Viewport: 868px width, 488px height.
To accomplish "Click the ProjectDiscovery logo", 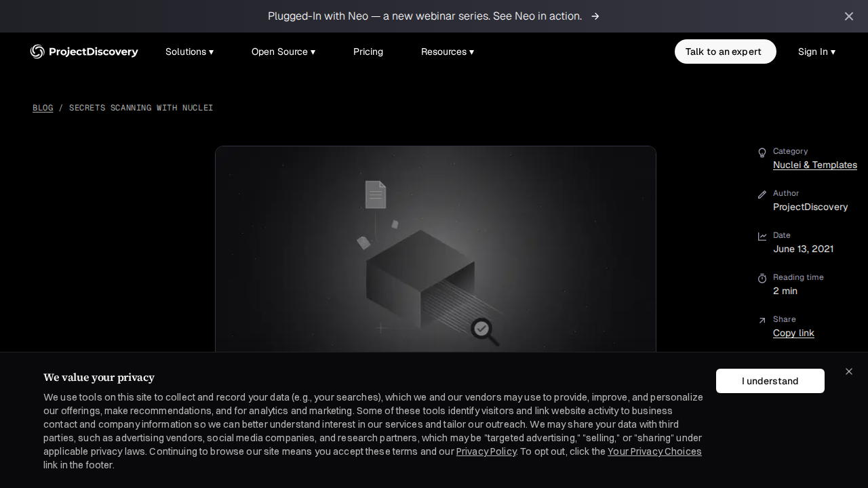I will coord(84,52).
